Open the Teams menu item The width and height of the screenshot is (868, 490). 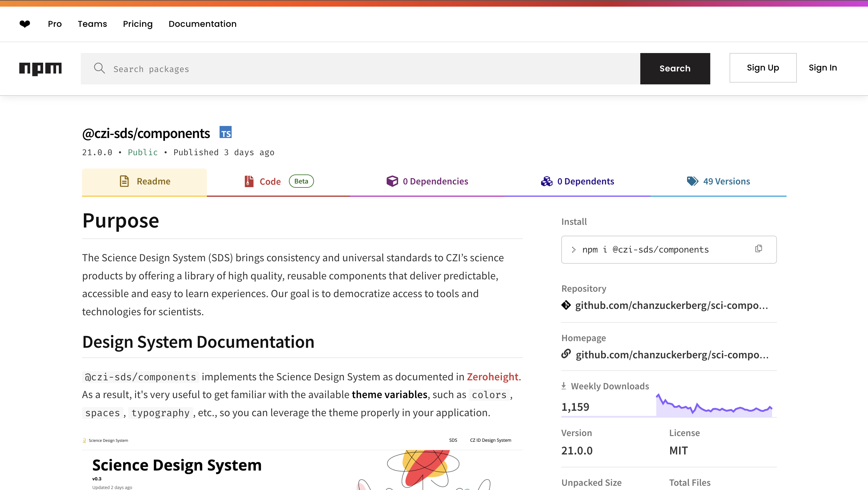92,24
